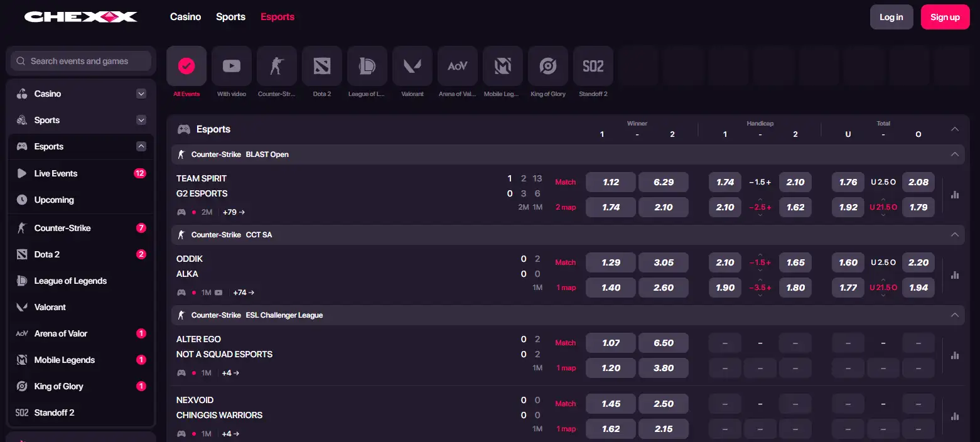Go to Casino top navigation tab
The width and height of the screenshot is (980, 442).
(x=186, y=17)
